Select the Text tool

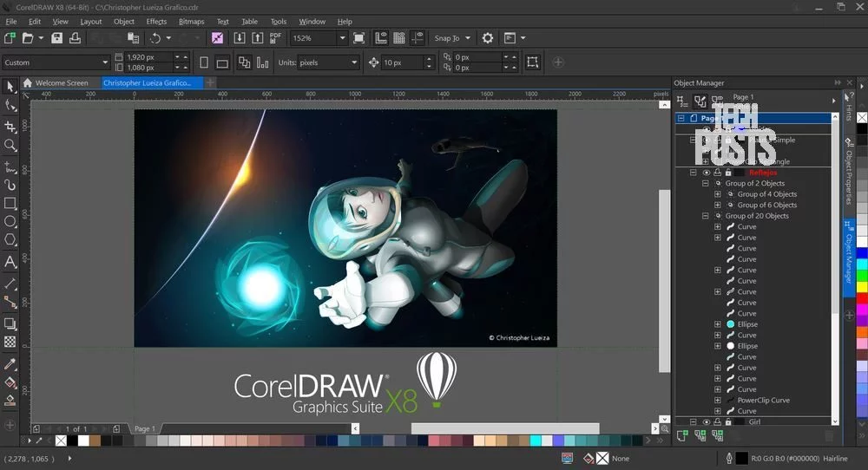(10, 262)
